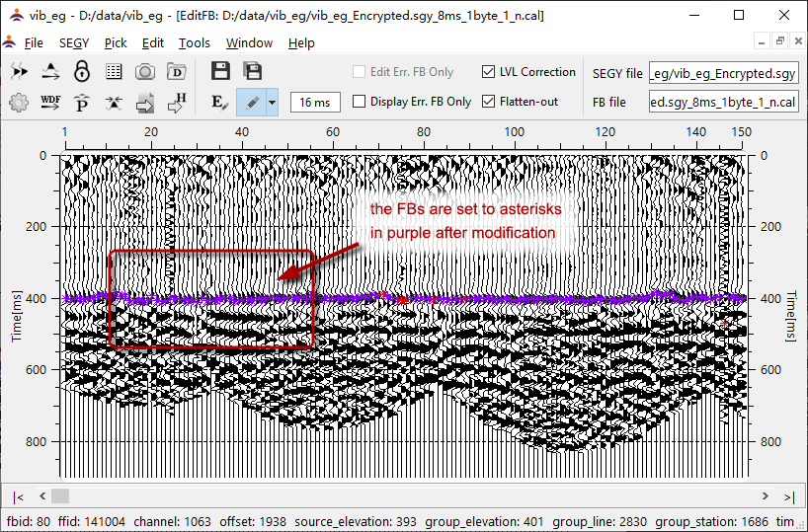Click the SEGY file path field
This screenshot has width=808, height=532.
coord(723,73)
